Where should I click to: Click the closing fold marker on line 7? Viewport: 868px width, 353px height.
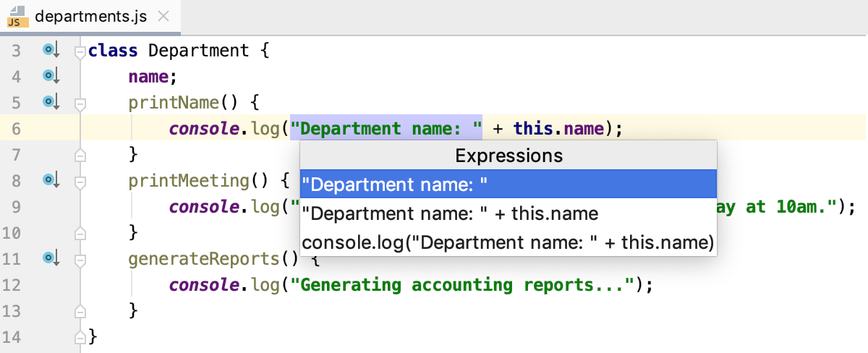[80, 155]
